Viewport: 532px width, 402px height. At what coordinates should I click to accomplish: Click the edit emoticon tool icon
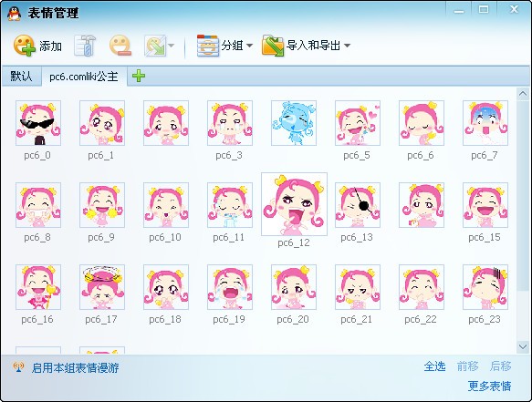(x=85, y=46)
